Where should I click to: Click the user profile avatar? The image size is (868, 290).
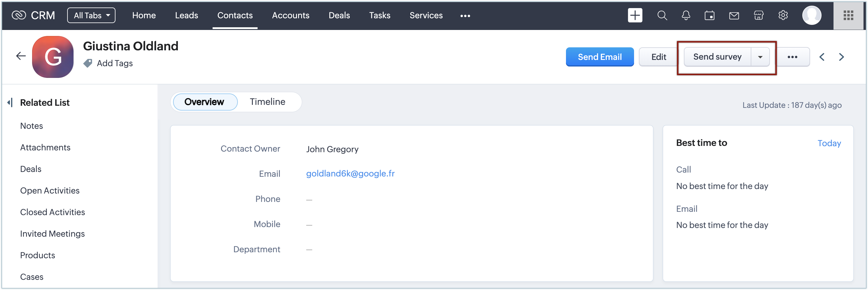pos(811,16)
